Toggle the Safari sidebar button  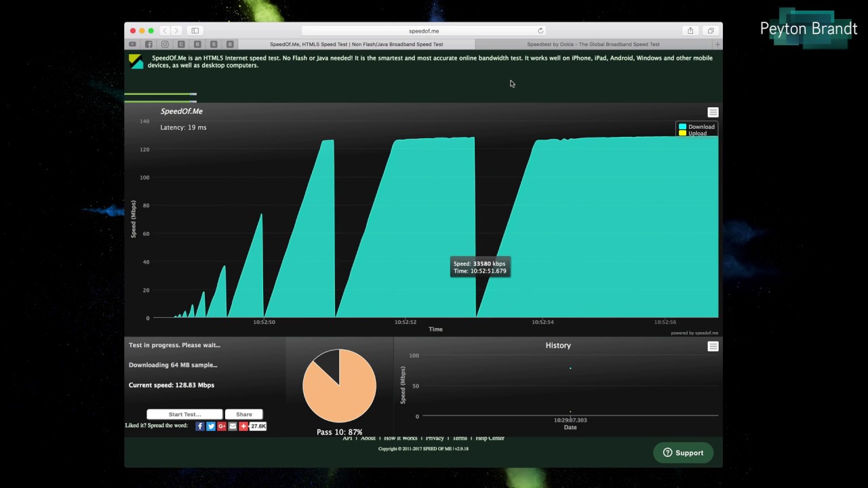pos(195,30)
